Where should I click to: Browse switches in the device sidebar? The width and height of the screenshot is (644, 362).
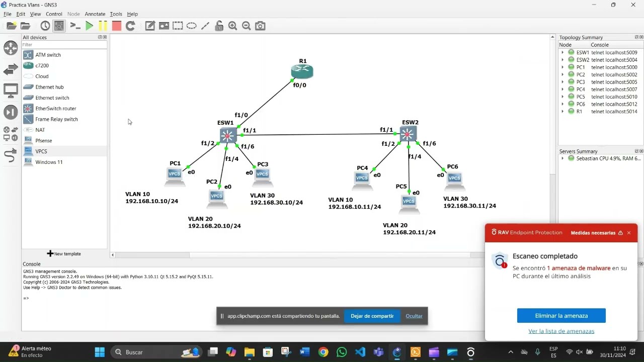tap(11, 69)
